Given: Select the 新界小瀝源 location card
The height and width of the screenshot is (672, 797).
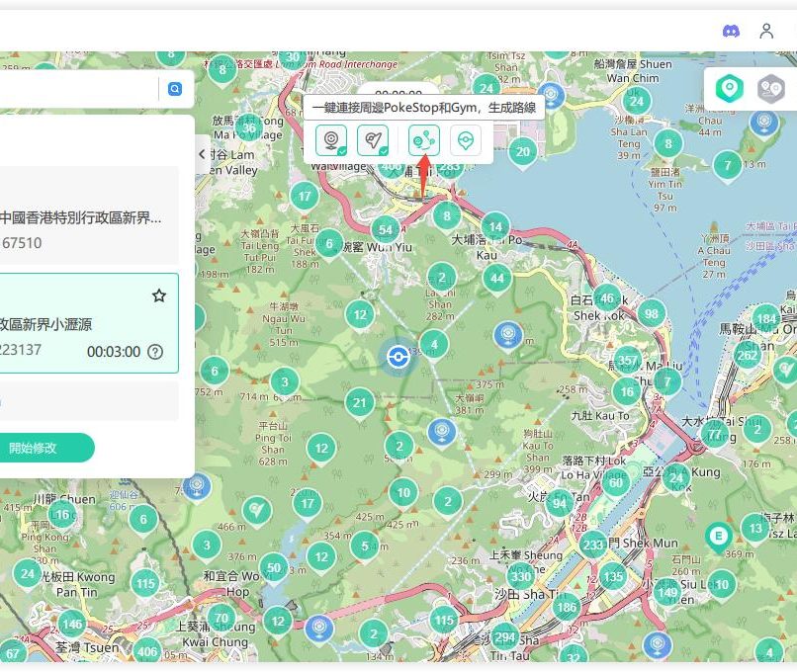Looking at the screenshot, I should [x=79, y=324].
